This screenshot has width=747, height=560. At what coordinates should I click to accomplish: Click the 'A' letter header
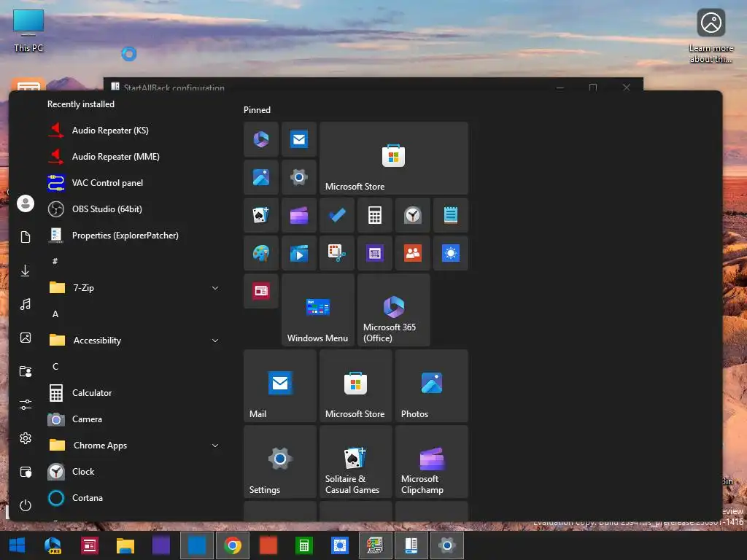coord(55,314)
